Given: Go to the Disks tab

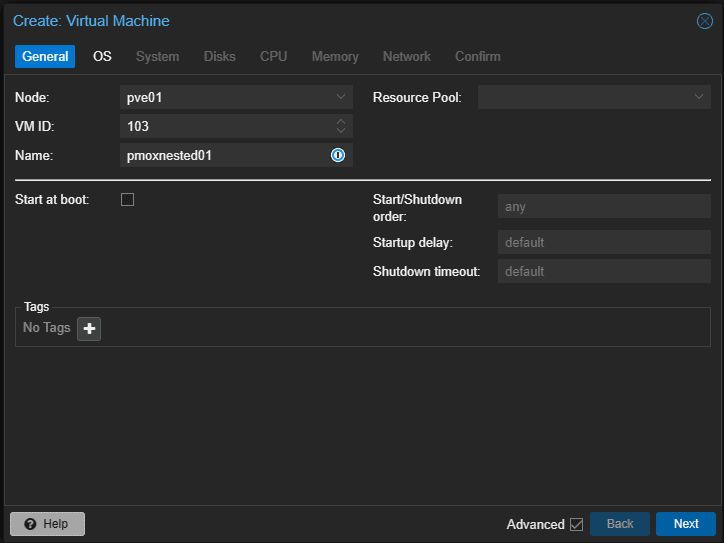Looking at the screenshot, I should pyautogui.click(x=220, y=56).
